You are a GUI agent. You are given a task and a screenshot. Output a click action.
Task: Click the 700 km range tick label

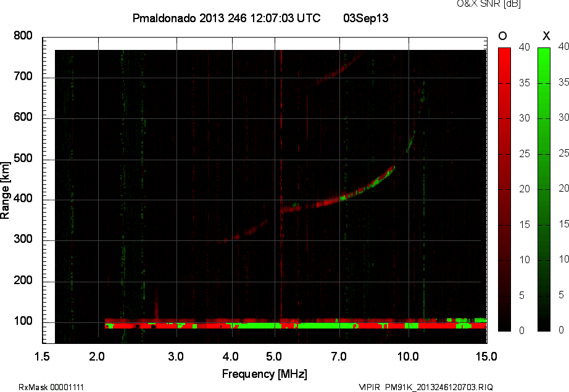coord(23,76)
